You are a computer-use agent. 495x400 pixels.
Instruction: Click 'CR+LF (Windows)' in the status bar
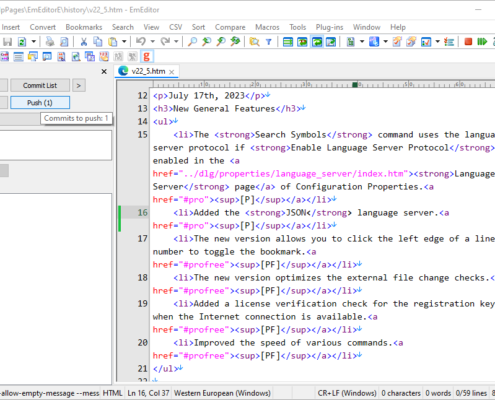(347, 393)
